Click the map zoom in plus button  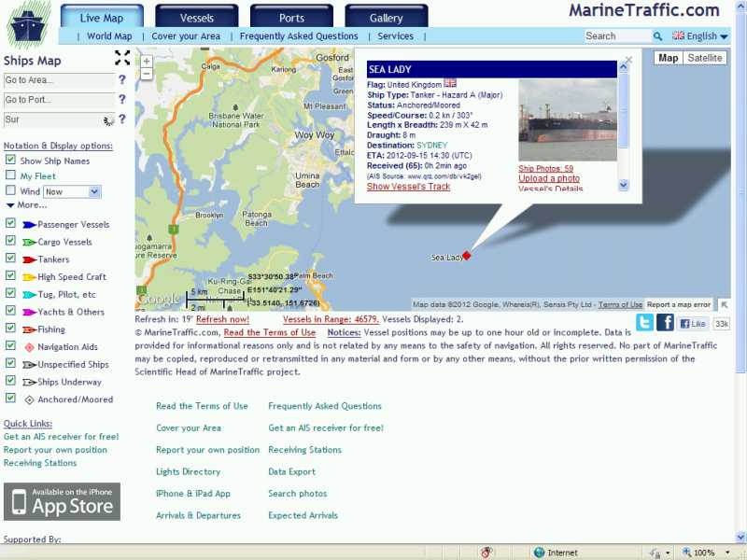tap(147, 61)
